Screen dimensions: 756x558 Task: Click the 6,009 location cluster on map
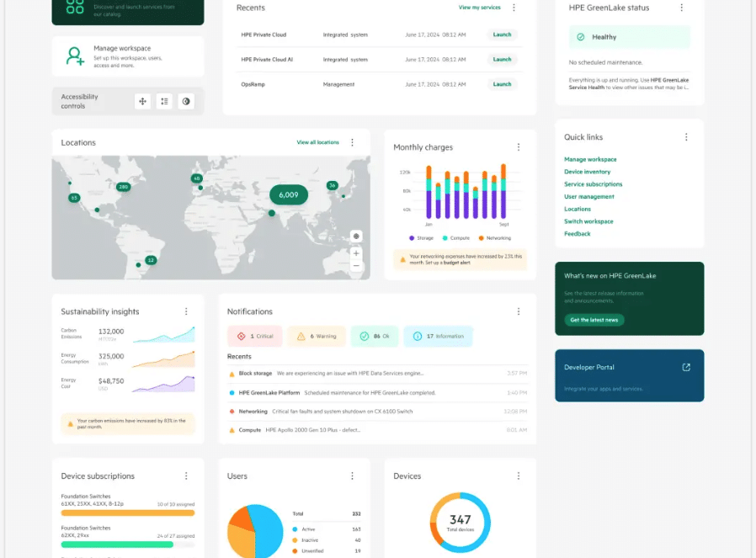289,194
